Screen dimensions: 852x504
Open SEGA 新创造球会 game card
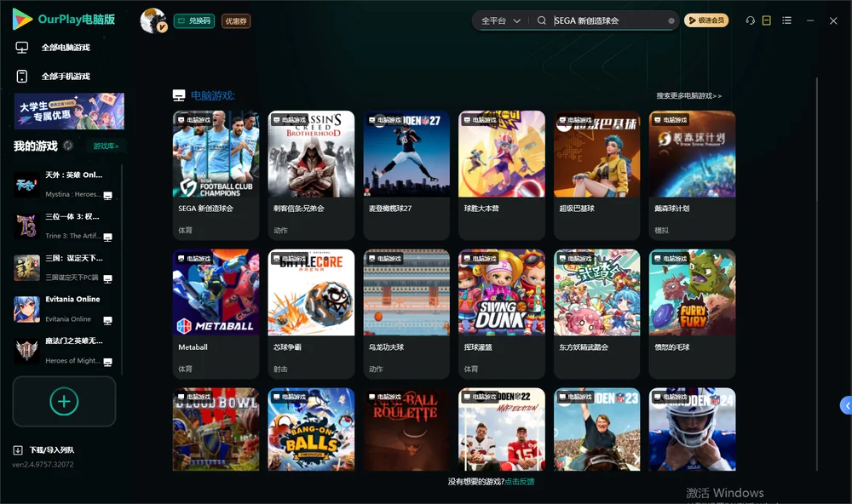216,175
